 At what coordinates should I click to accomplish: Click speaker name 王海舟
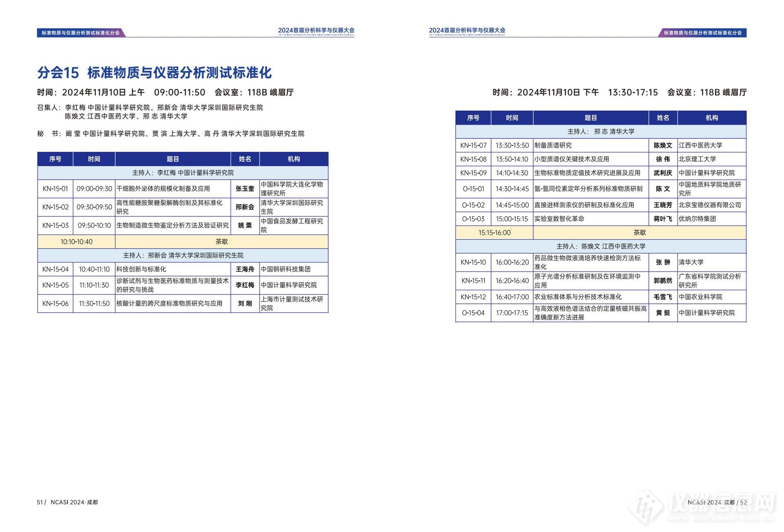point(245,269)
